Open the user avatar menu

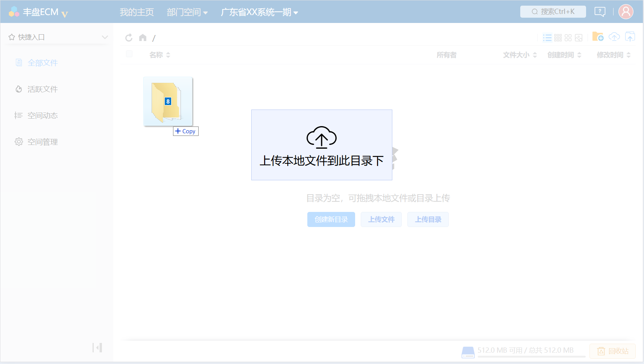point(626,12)
